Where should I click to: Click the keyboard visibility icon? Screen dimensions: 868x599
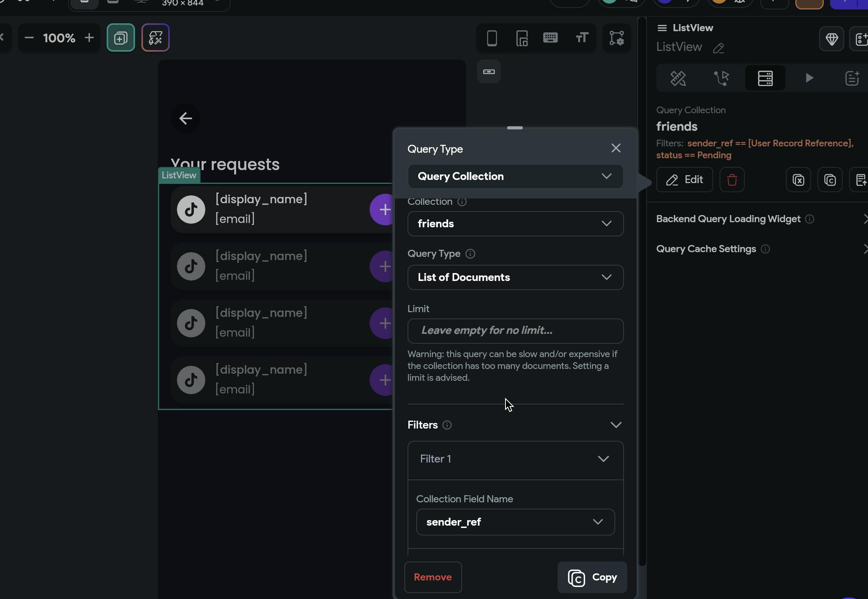click(550, 38)
